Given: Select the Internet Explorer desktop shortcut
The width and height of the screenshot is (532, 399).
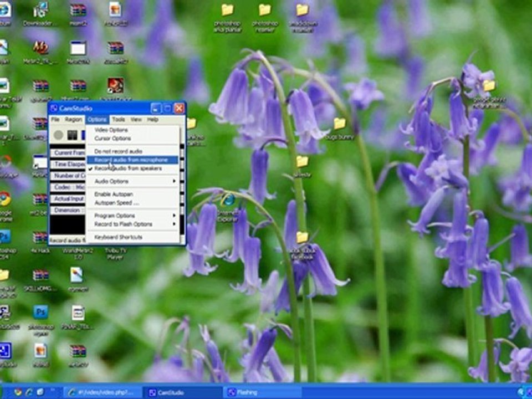Looking at the screenshot, I should tap(228, 199).
